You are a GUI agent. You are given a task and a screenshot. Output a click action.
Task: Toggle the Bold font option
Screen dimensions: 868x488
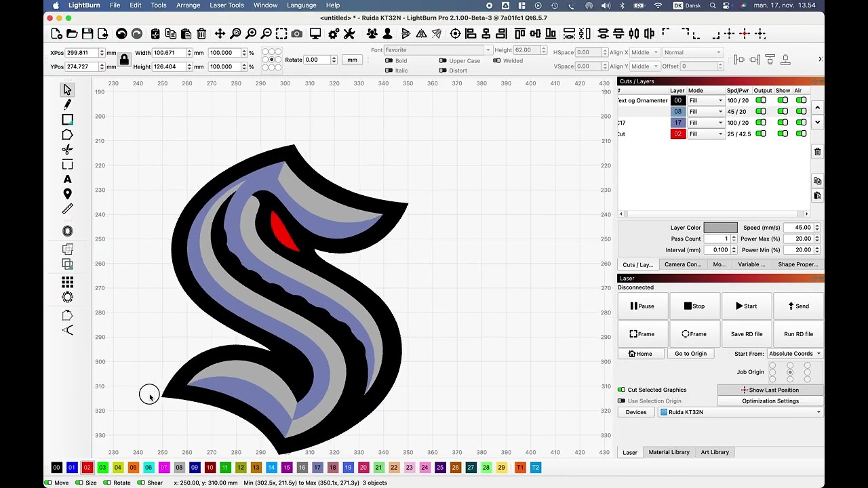pyautogui.click(x=389, y=61)
